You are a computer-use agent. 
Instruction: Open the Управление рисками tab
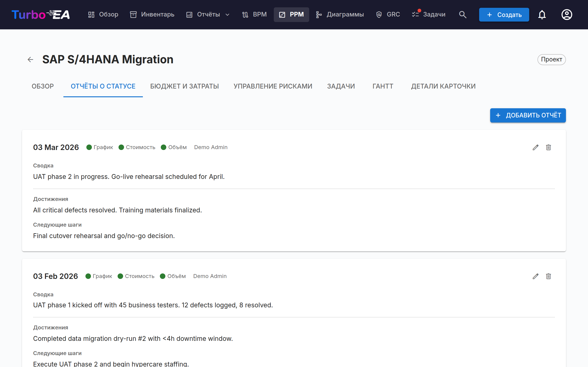click(273, 86)
